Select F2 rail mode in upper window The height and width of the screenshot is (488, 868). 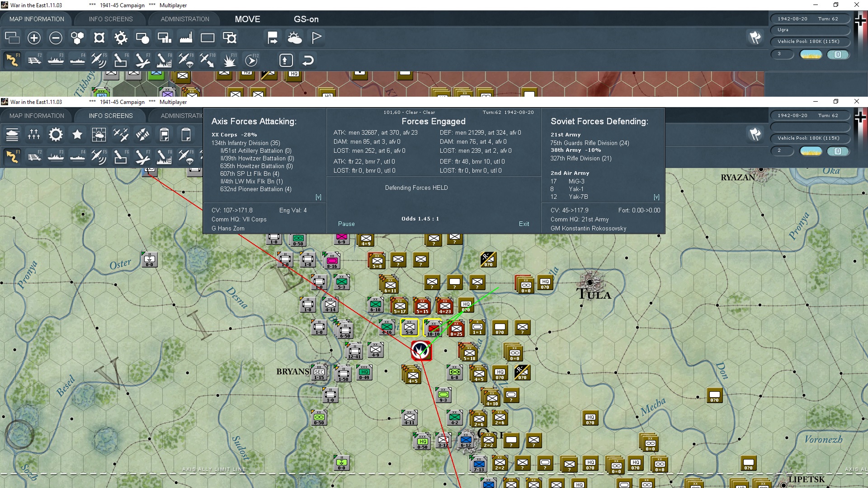tap(34, 60)
